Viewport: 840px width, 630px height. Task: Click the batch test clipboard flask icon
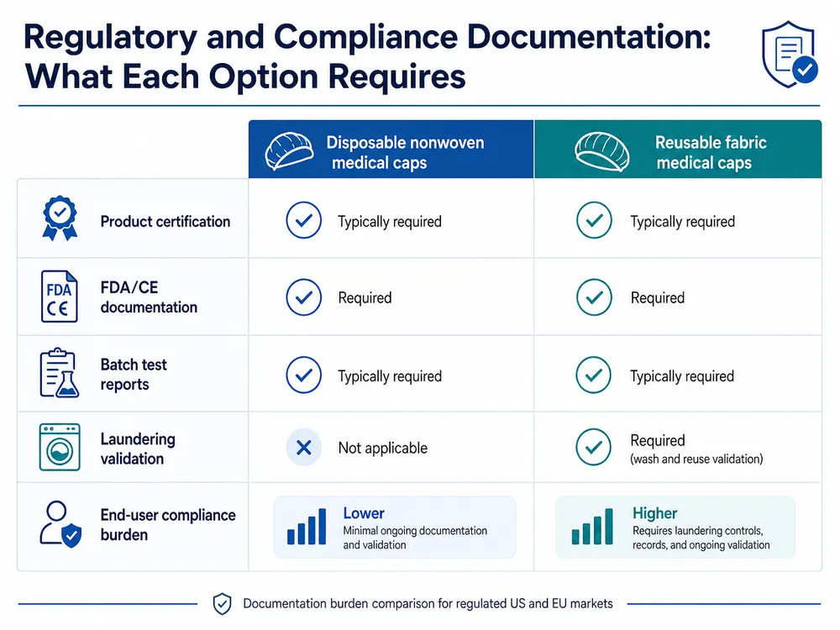[60, 373]
